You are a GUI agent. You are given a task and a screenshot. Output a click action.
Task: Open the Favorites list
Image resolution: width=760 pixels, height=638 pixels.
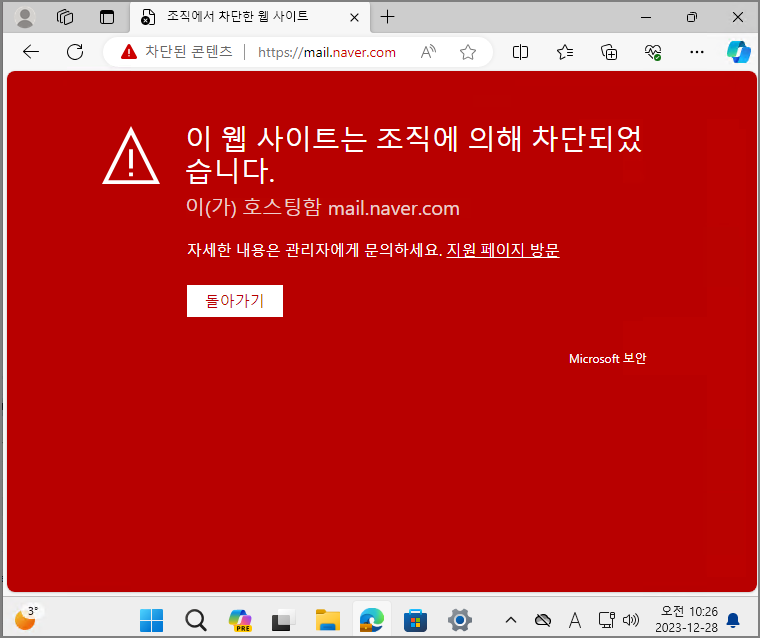click(565, 52)
